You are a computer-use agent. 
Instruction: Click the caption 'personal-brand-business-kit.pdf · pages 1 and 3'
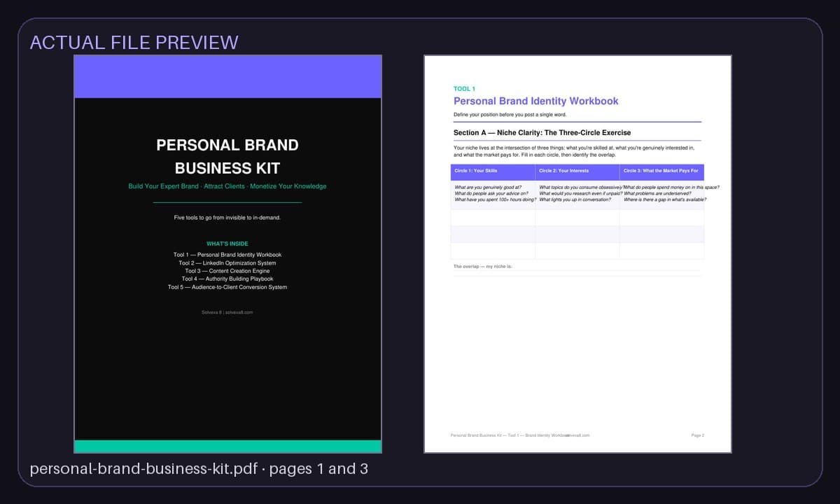click(199, 468)
